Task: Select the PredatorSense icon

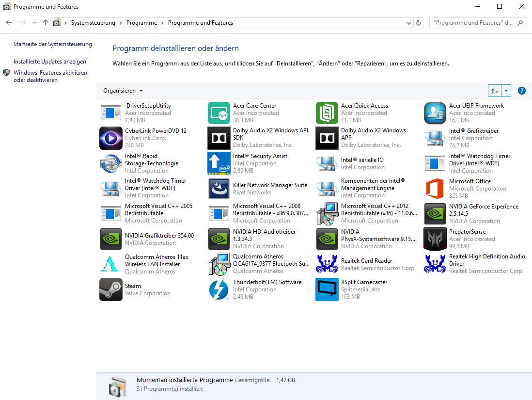Action: [x=435, y=239]
